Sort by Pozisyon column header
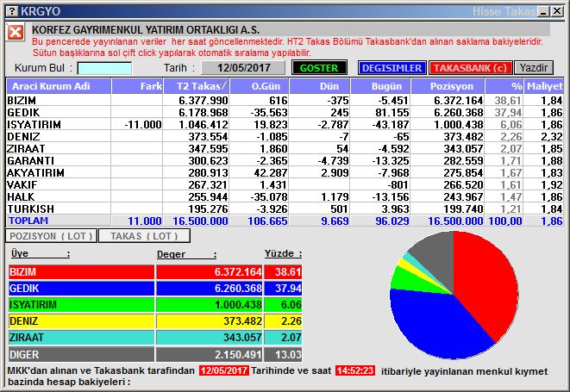Image resolution: width=570 pixels, height=392 pixels. click(x=448, y=86)
